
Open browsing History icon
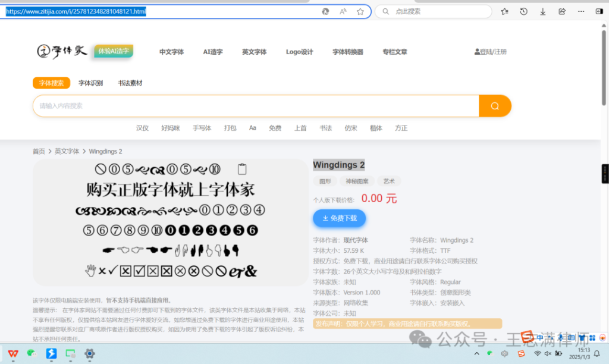tap(523, 11)
